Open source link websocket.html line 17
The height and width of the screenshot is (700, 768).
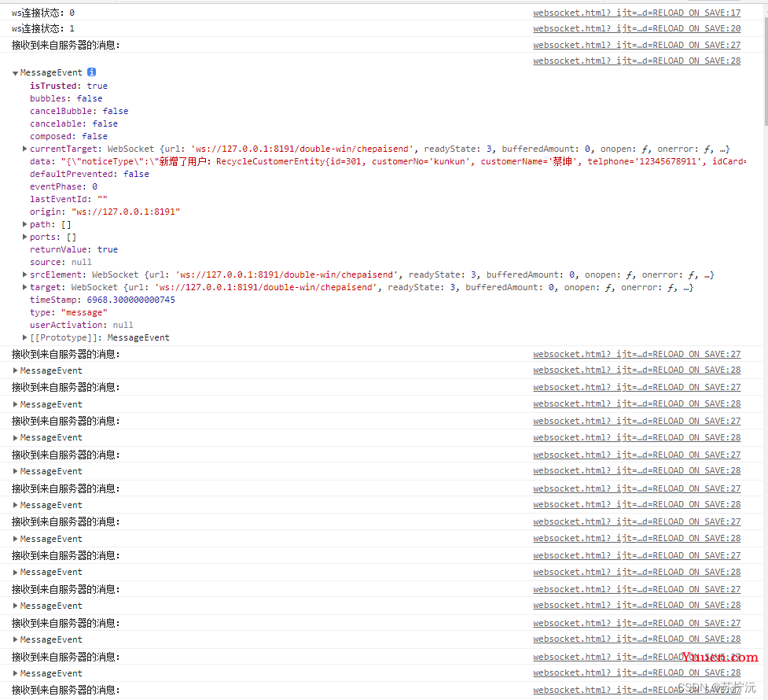point(637,13)
